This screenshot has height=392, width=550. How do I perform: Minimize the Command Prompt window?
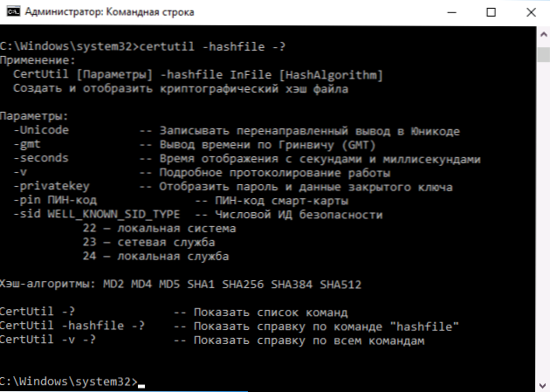pyautogui.click(x=452, y=12)
